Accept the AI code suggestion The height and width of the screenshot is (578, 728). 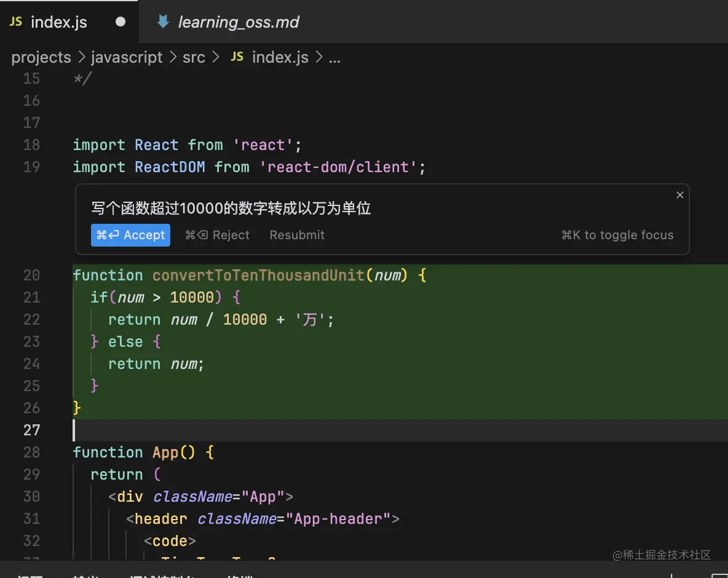pos(130,235)
